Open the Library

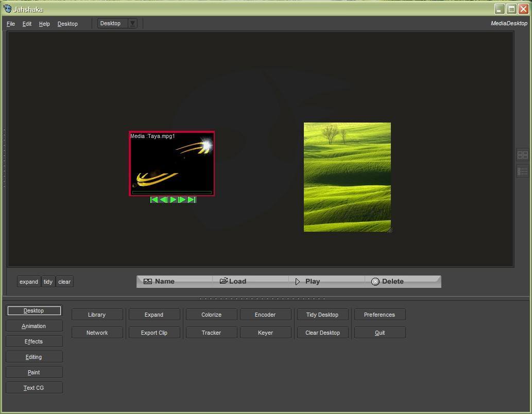pyautogui.click(x=97, y=315)
